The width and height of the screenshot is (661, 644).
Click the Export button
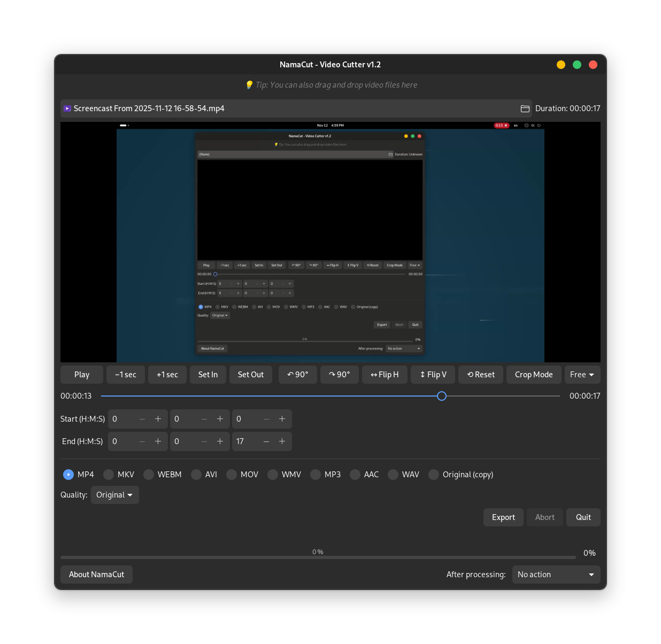click(503, 517)
